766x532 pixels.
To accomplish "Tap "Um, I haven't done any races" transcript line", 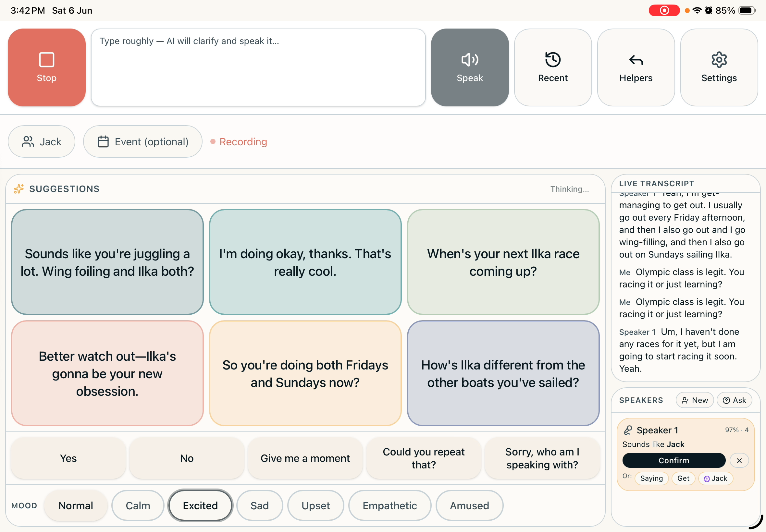I will (x=679, y=350).
